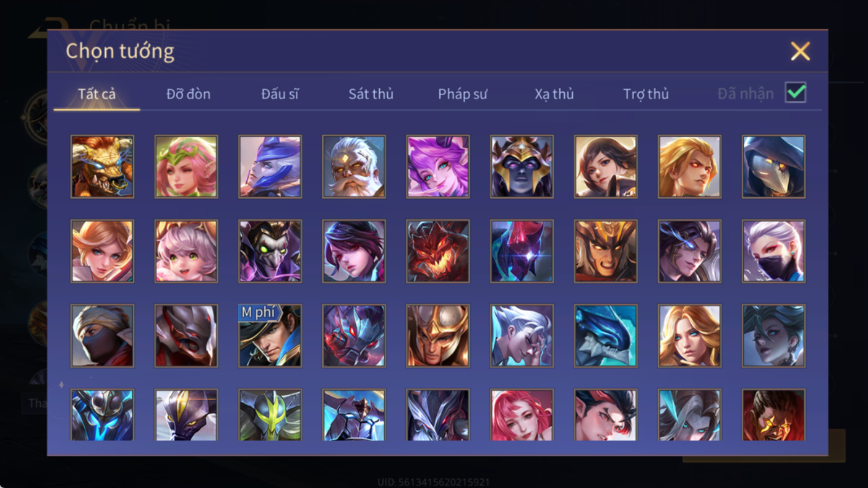Choose the hooded plague-doctor mask hero
This screenshot has width=868, height=488.
click(x=773, y=167)
